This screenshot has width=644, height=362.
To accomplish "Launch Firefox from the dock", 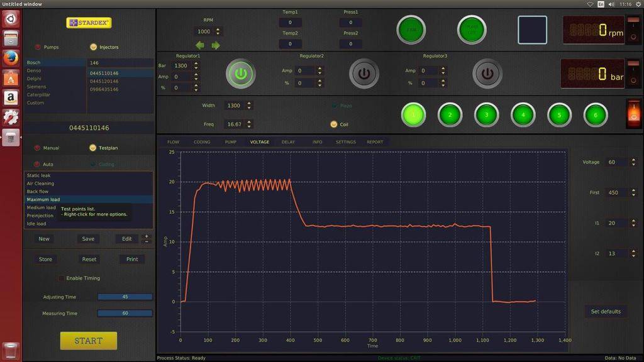I will (11, 58).
